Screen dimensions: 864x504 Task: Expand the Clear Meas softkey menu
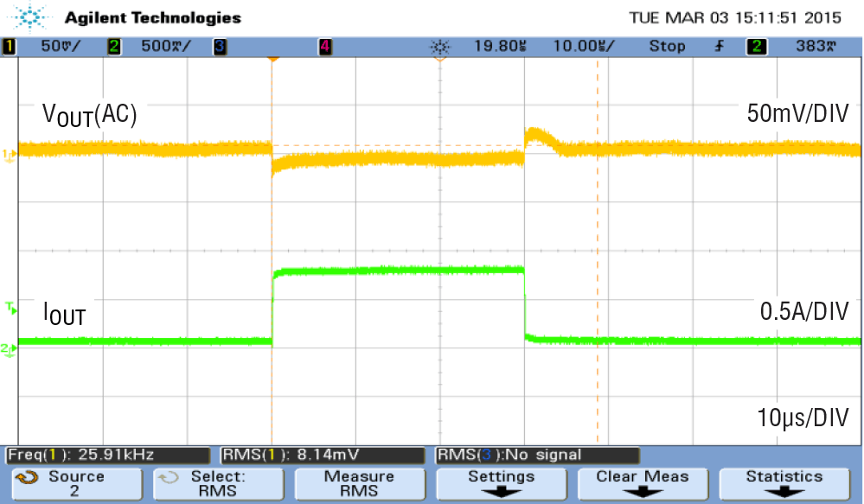[x=643, y=484]
